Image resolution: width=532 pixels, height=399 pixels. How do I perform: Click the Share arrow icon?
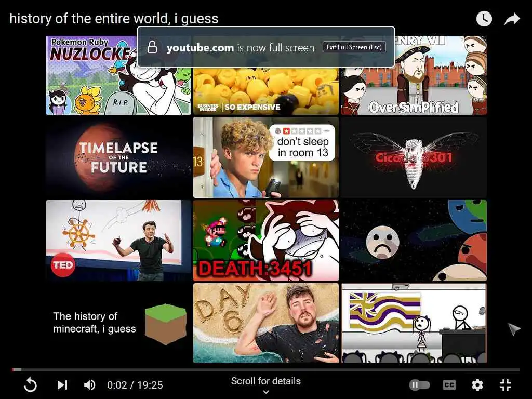[x=512, y=19]
